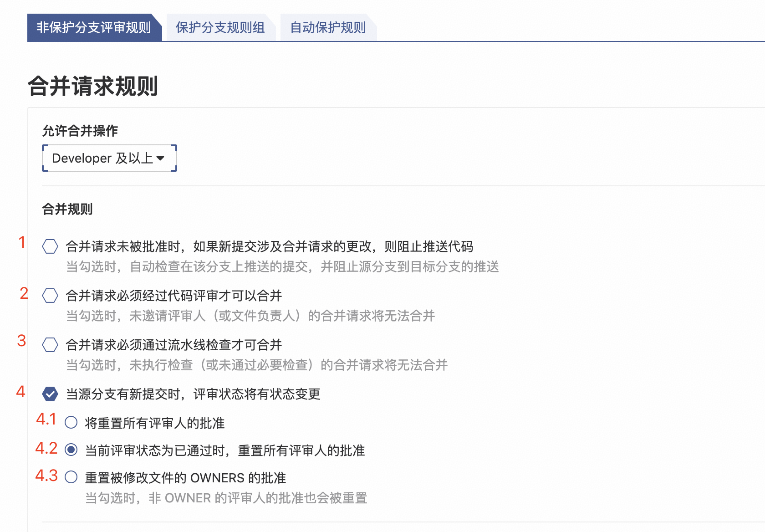Enable the 阻止推送代码 rule checkbox
The height and width of the screenshot is (532, 765).
coord(50,246)
